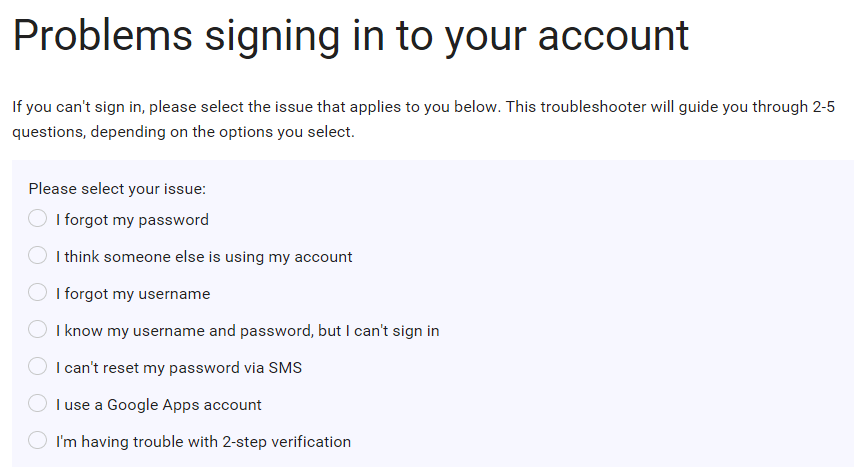Pick radio circle for 'can't sign in' option
Image resolution: width=854 pixels, height=467 pixels.
38,330
